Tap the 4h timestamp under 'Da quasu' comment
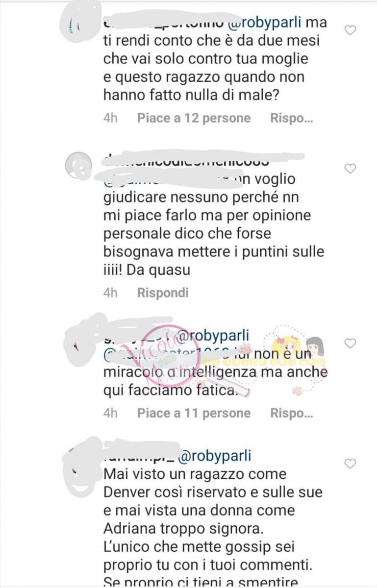 pyautogui.click(x=110, y=293)
